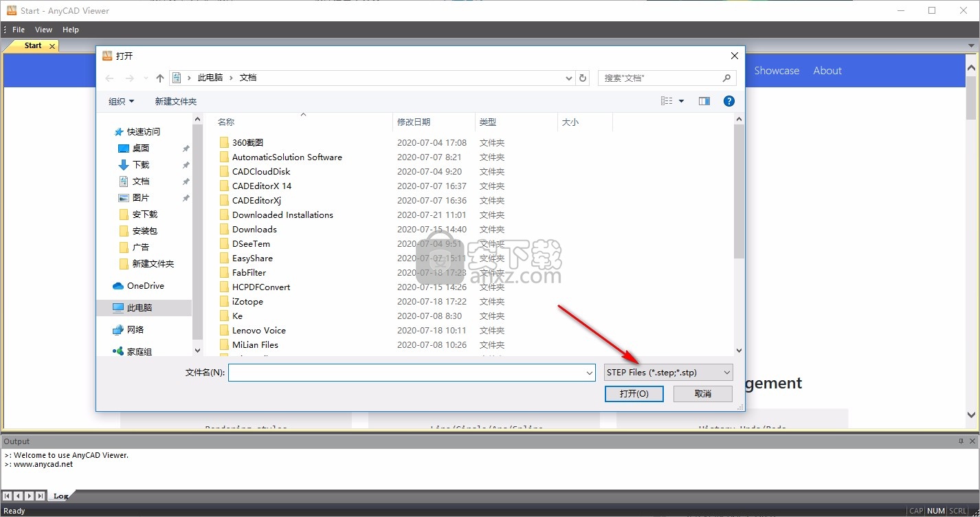This screenshot has width=980, height=517.
Task: Open 安装包 folder in sidebar
Action: [x=138, y=230]
